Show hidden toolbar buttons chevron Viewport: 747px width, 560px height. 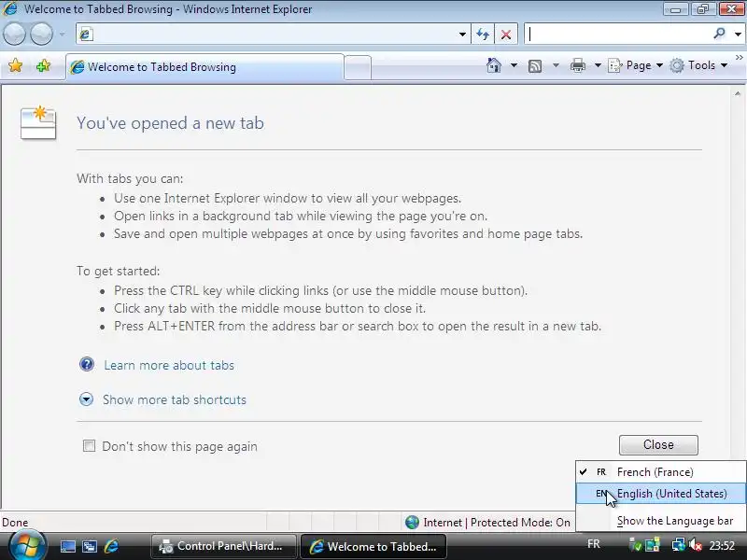point(739,57)
